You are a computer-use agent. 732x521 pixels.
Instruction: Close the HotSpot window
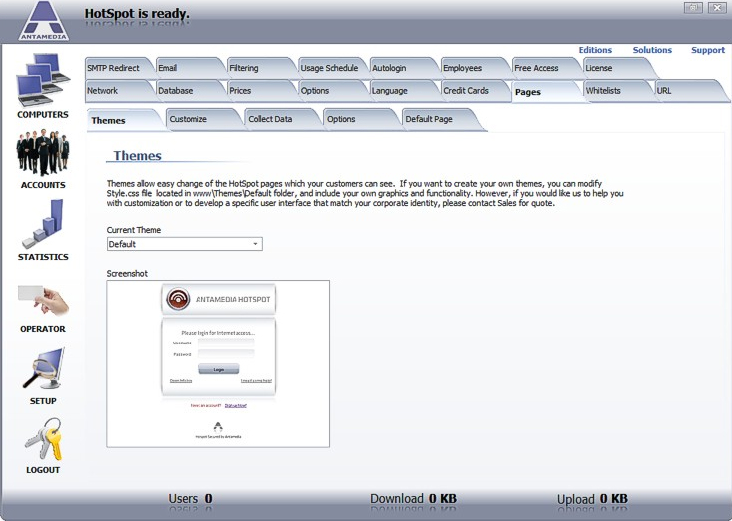[717, 7]
